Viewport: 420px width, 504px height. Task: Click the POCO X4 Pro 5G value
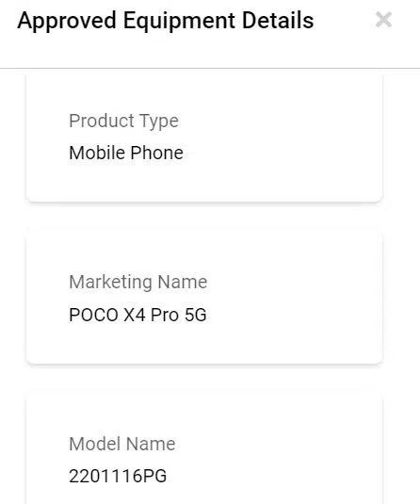pyautogui.click(x=137, y=315)
